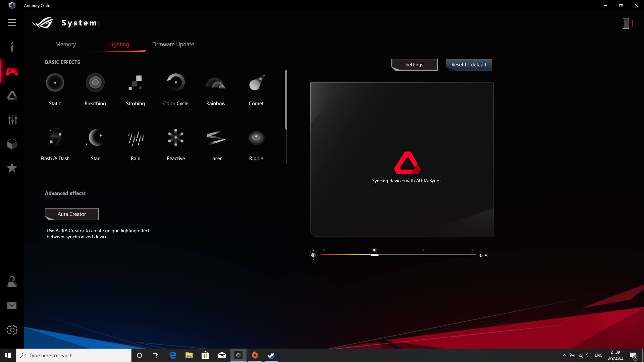644x362 pixels.
Task: Open AURA Sync from the sidebar
Action: pos(12,96)
